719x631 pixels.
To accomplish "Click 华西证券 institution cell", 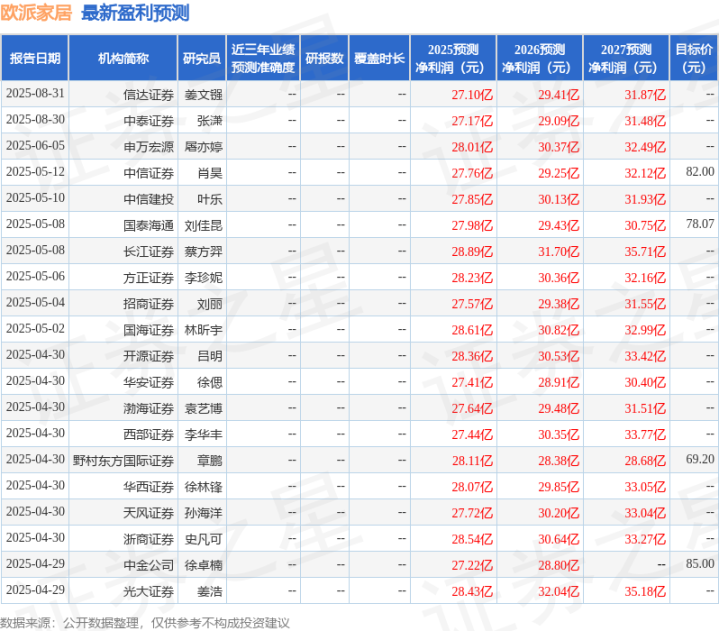I will tap(148, 487).
